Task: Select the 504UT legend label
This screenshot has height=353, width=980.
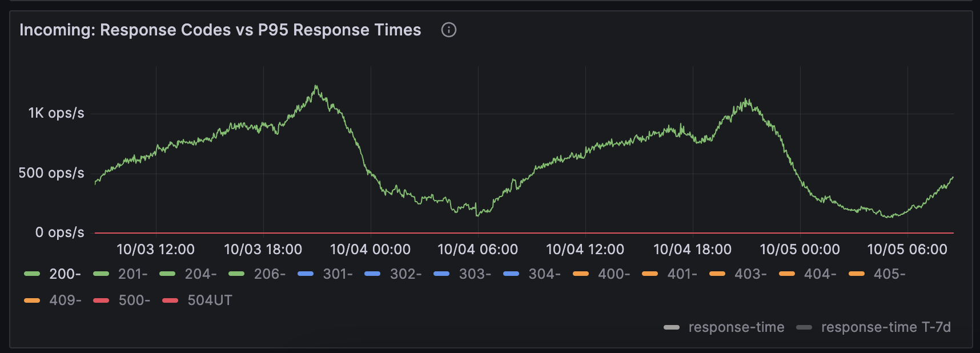Action: click(x=210, y=300)
